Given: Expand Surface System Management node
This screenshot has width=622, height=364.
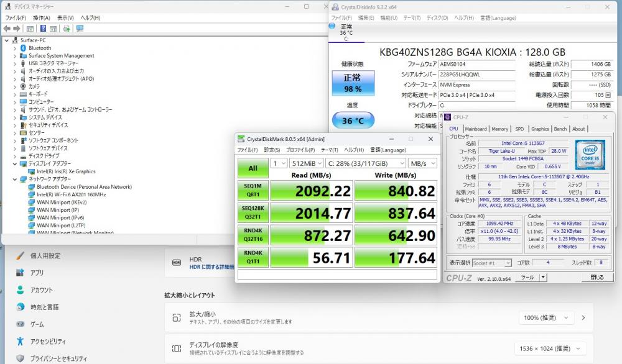Looking at the screenshot, I should tap(15, 56).
